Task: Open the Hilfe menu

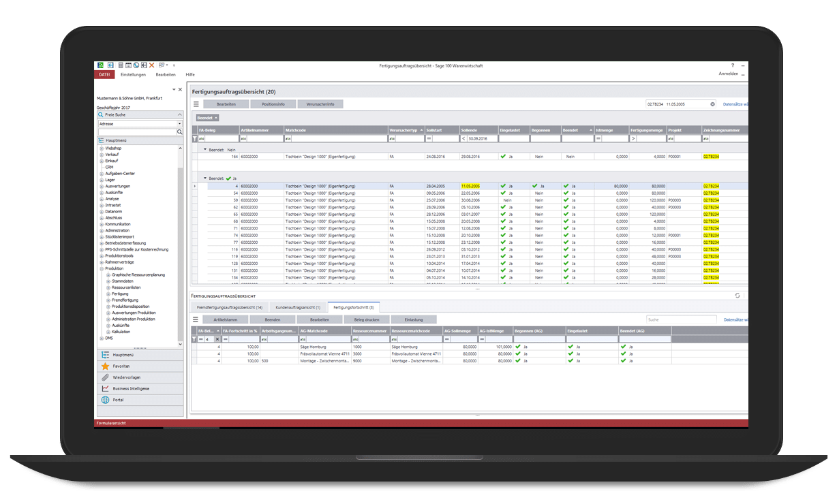Action: tap(189, 75)
